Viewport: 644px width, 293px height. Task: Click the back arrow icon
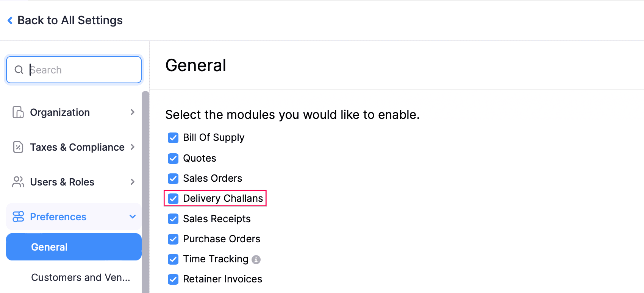10,20
